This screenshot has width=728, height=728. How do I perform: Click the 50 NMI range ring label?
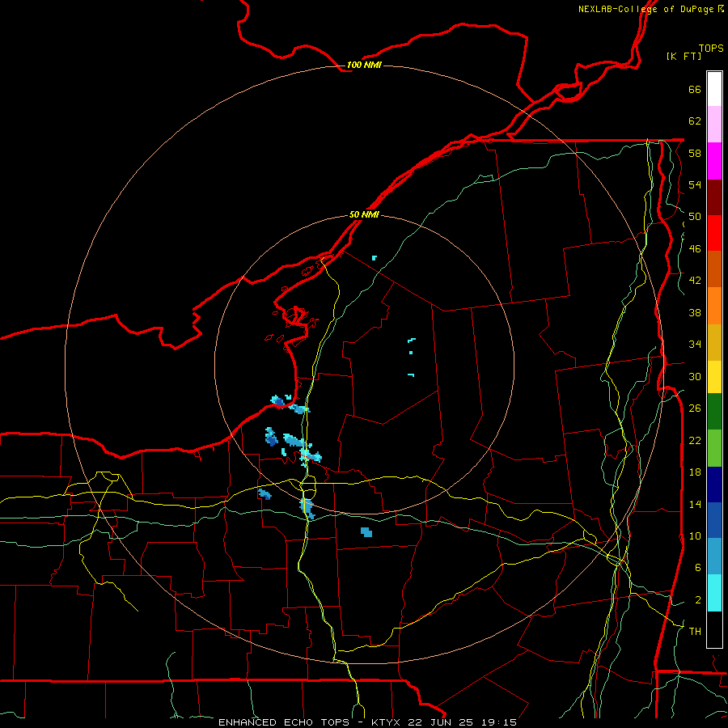(364, 215)
